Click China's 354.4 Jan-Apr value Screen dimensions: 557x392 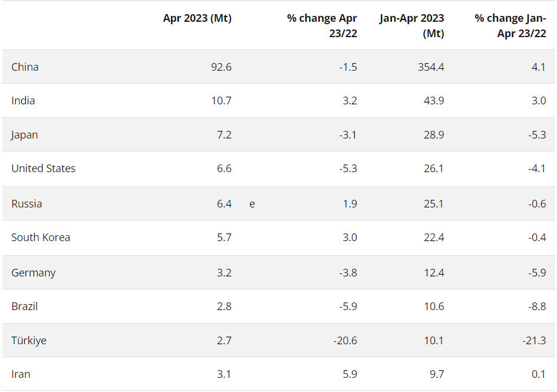coord(431,67)
